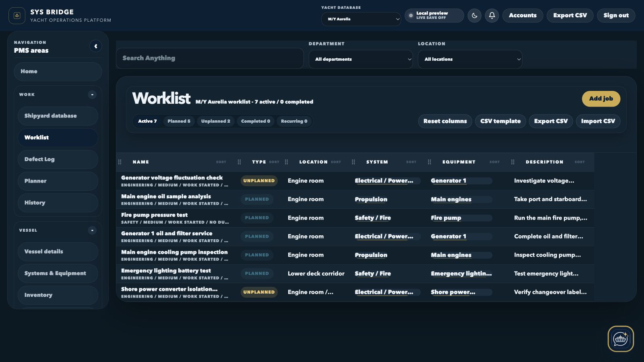Screen dimensions: 644x362
Task: Open Defect Log in sidebar
Action: [x=58, y=159]
